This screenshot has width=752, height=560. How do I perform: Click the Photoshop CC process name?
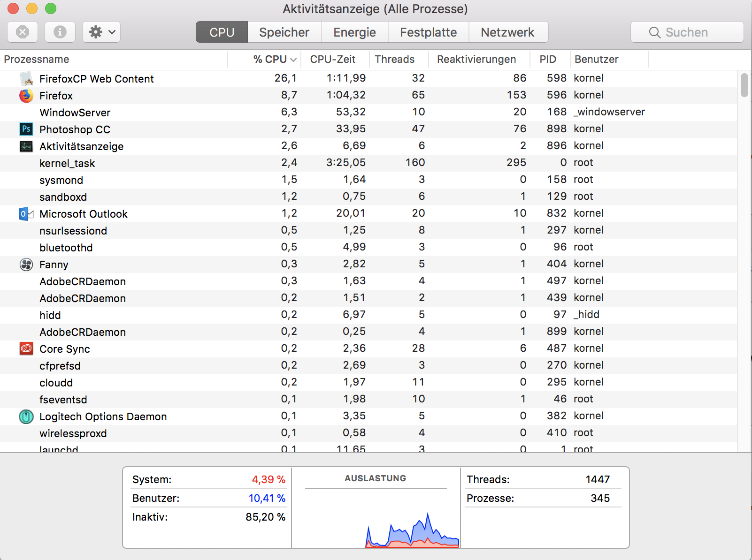point(75,129)
